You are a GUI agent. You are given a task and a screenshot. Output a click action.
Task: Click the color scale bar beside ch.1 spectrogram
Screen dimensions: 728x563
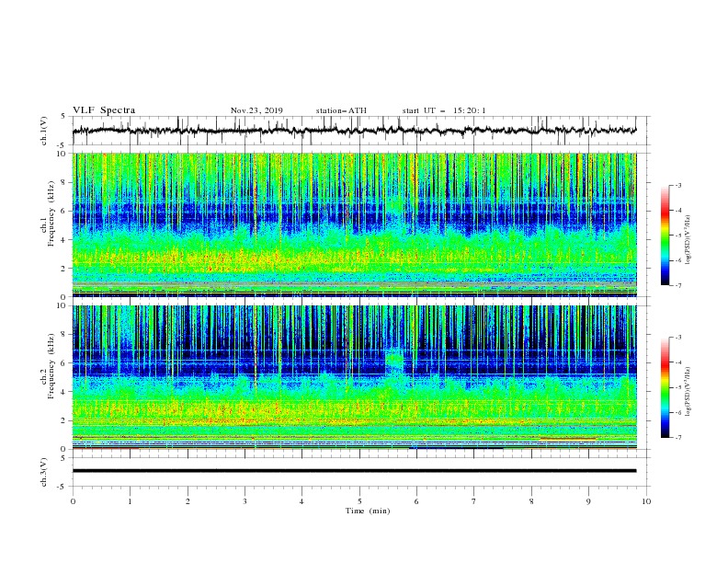[665, 236]
